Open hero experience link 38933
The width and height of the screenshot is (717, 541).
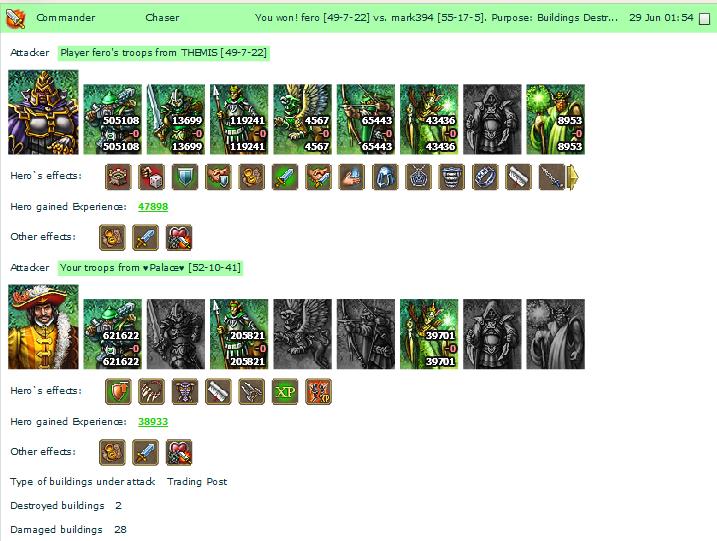[x=153, y=422]
